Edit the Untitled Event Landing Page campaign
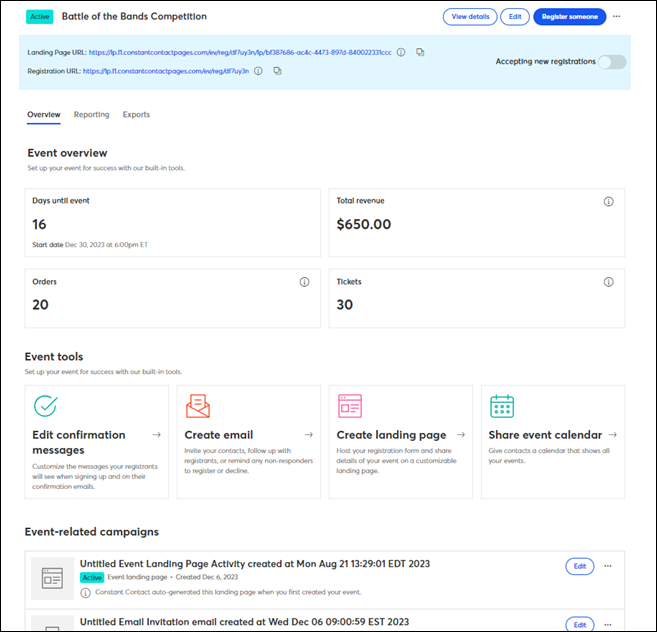 (x=580, y=566)
